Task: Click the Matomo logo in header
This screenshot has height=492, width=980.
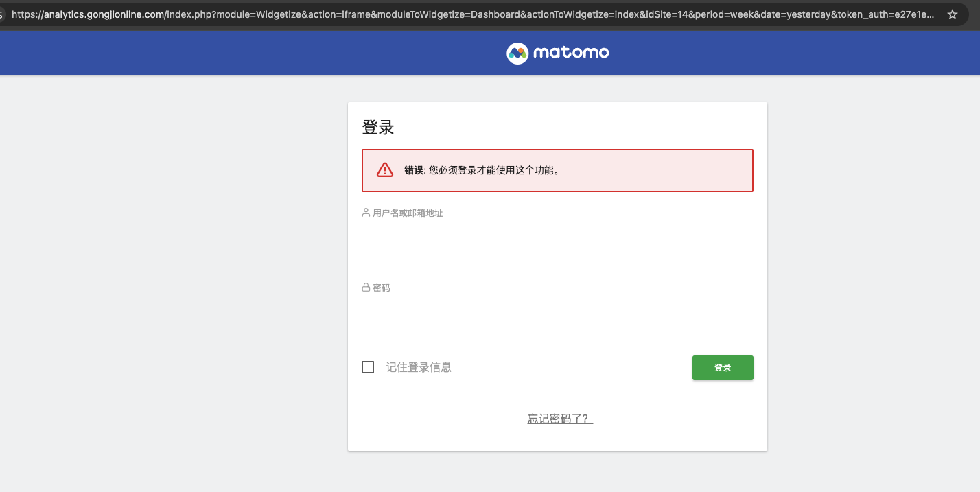Action: tap(558, 53)
